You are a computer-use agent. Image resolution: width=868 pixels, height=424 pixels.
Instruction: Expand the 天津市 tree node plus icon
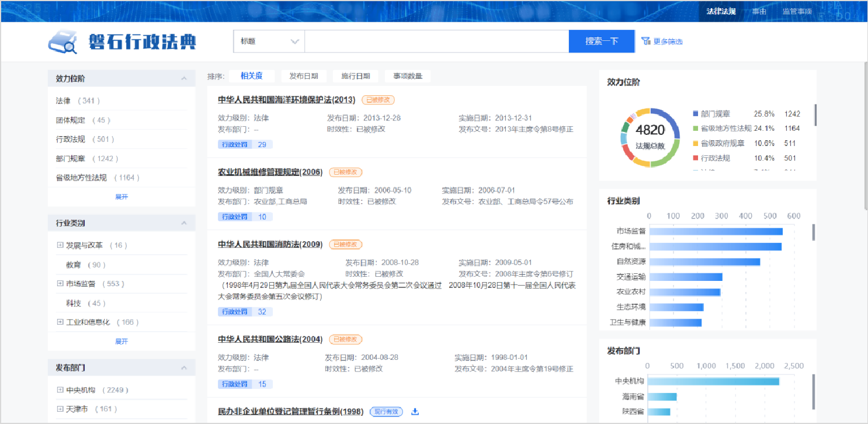[60, 409]
